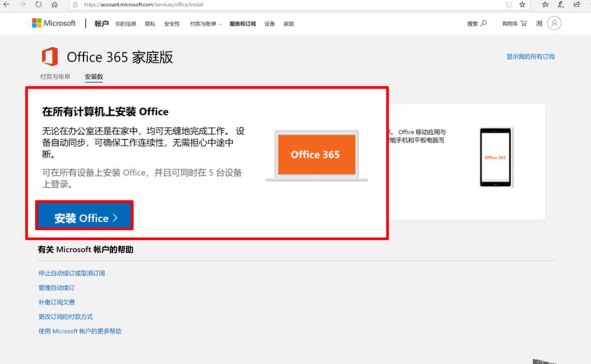Click the 搜索 magnifier icon
Viewport: 591px width, 364px height.
click(484, 24)
